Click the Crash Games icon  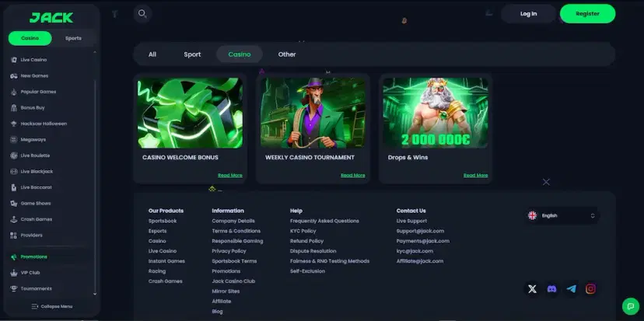coord(14,219)
